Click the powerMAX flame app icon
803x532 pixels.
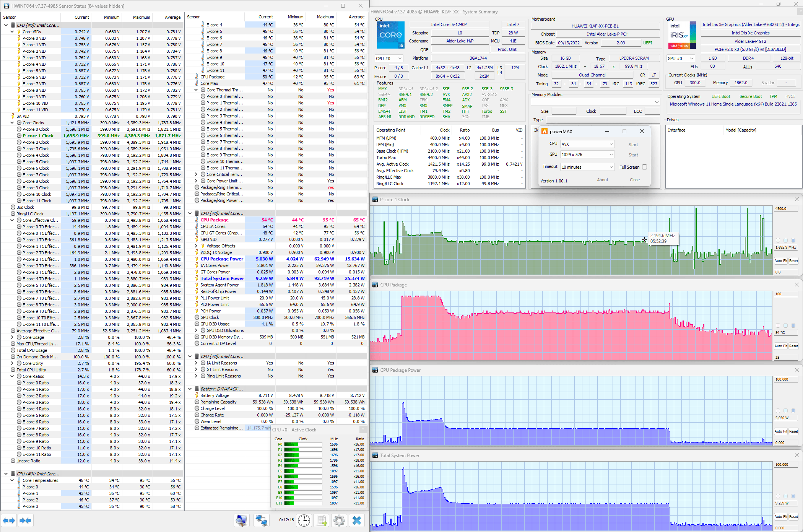[545, 131]
